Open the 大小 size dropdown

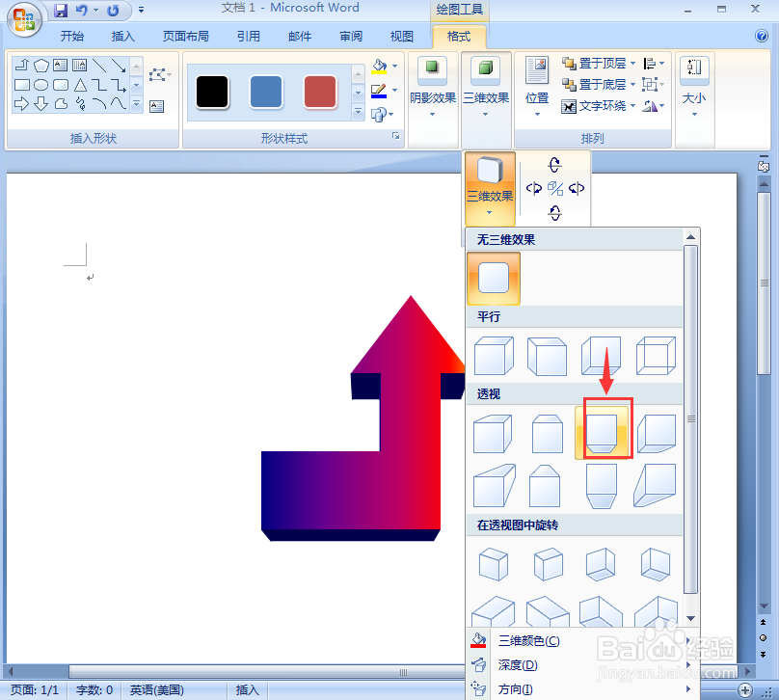[694, 86]
